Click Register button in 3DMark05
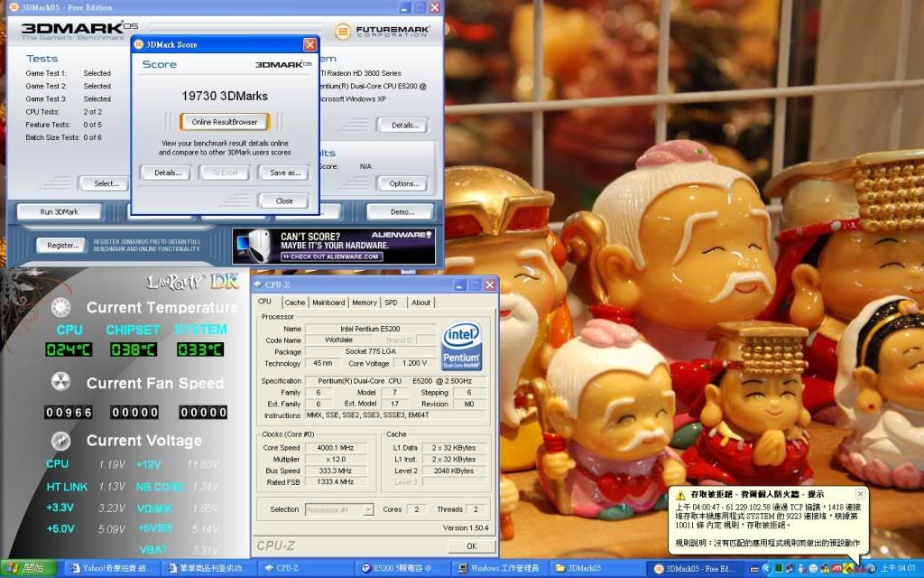This screenshot has height=578, width=924. (62, 246)
